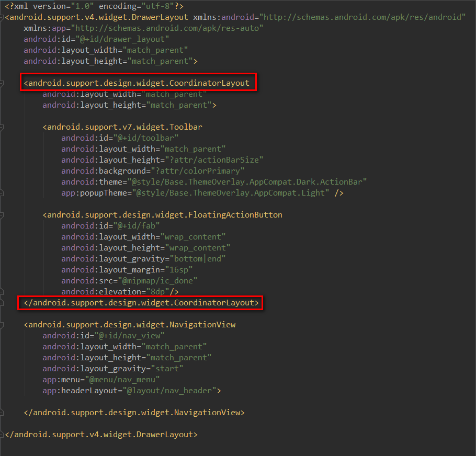Screen dimensions: 476x456
Task: Click the ?attr/colorPrimary background value
Action: point(198,171)
